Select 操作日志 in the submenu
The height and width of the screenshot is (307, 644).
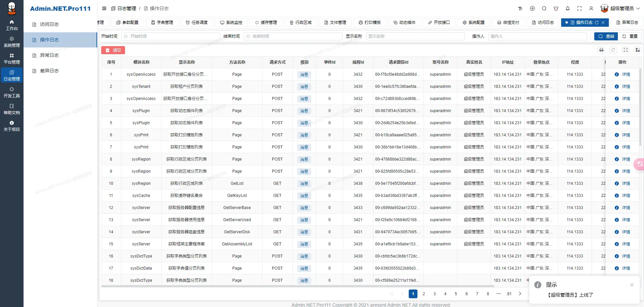61,40
